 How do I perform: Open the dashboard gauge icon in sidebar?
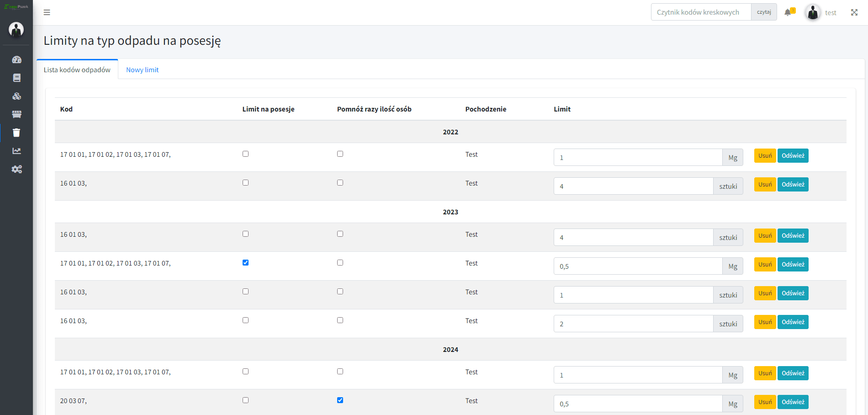[x=16, y=59]
